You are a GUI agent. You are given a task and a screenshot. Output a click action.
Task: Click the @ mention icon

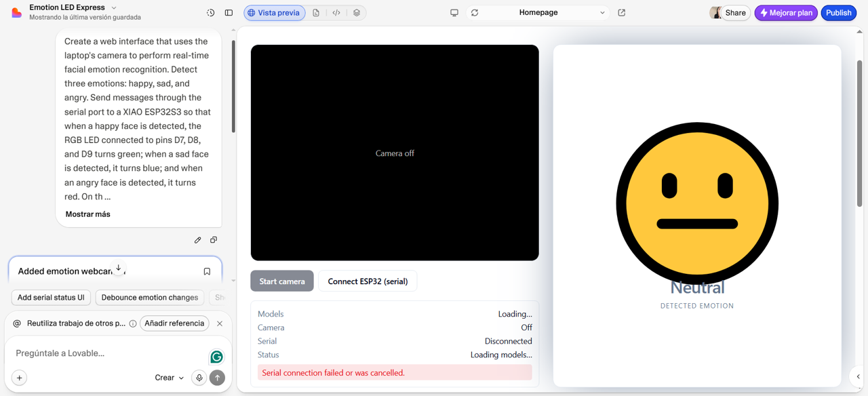coord(17,323)
